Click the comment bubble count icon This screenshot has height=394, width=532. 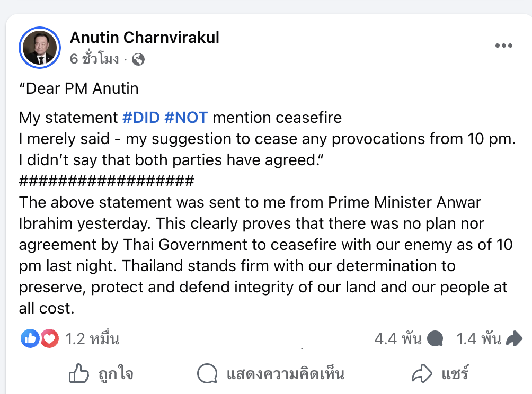pyautogui.click(x=435, y=339)
